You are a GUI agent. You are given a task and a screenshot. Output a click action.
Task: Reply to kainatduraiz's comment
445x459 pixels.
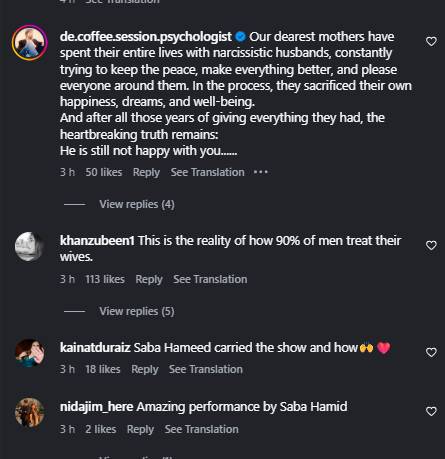pyautogui.click(x=145, y=369)
